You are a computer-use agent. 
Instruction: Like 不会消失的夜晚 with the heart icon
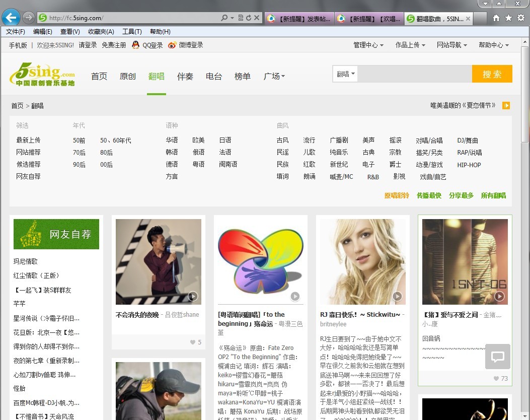193,342
